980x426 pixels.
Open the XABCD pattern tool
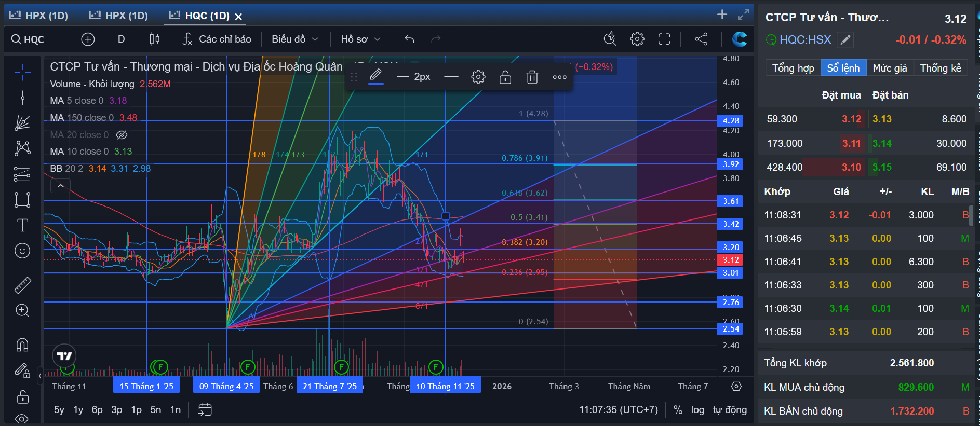click(22, 148)
